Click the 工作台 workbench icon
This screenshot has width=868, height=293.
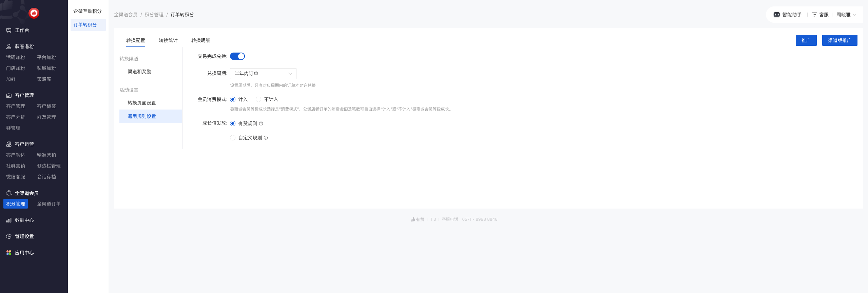(9, 30)
